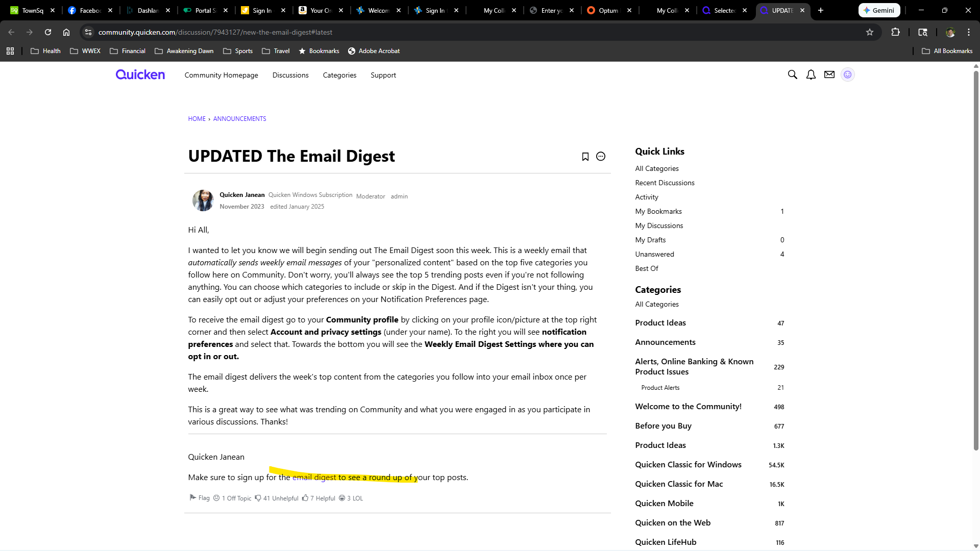Image resolution: width=980 pixels, height=551 pixels.
Task: Open the discussion options ellipsis menu
Action: pyautogui.click(x=601, y=157)
